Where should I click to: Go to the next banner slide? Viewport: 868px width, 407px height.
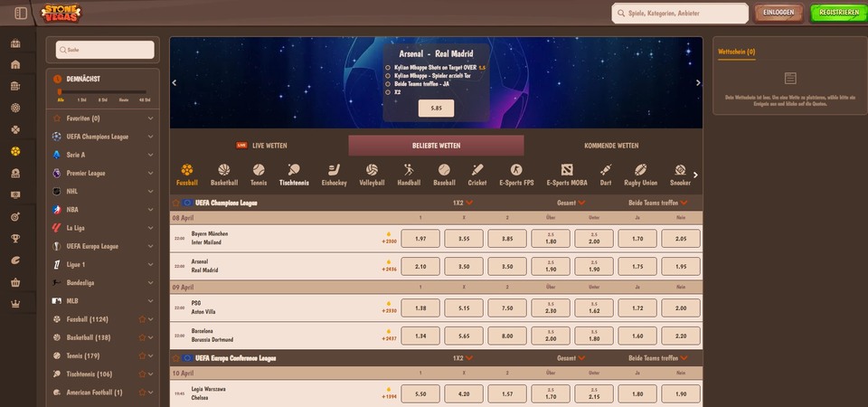tap(698, 82)
